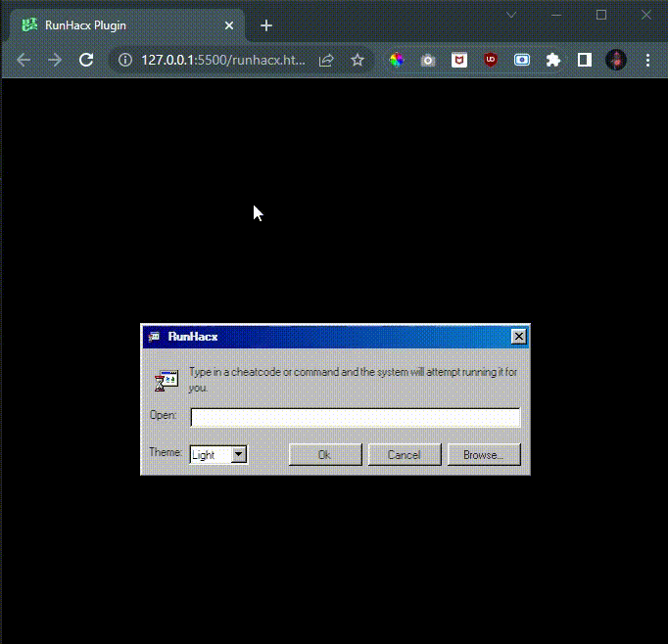Click the run program icon in dialog

coord(167,381)
